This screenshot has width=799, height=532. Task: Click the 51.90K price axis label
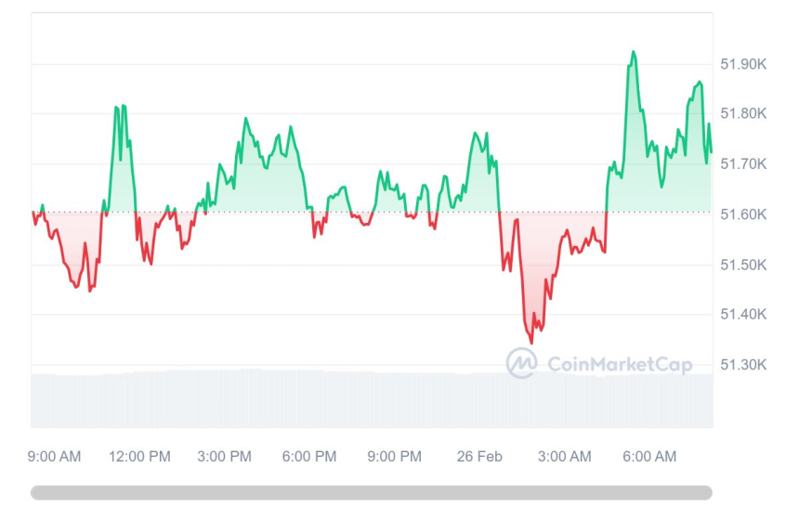(x=743, y=64)
